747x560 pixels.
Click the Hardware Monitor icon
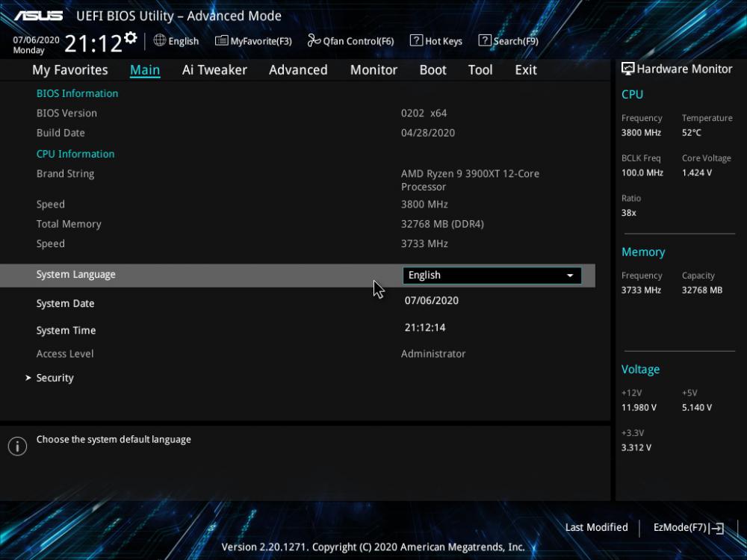(x=628, y=69)
